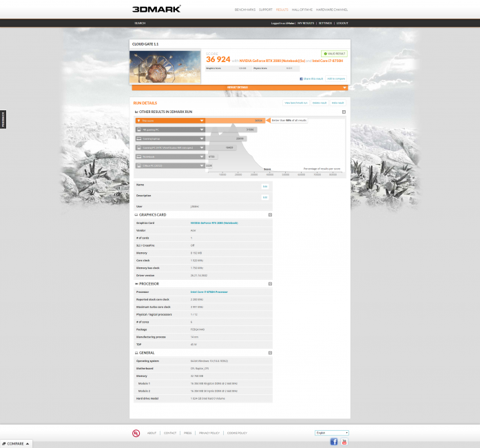Image resolution: width=480 pixels, height=448 pixels.
Task: Click the Gaming laptop icon
Action: [x=138, y=139]
